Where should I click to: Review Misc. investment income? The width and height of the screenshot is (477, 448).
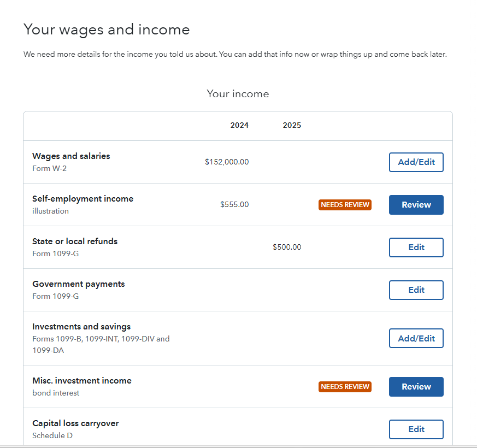[x=416, y=387]
